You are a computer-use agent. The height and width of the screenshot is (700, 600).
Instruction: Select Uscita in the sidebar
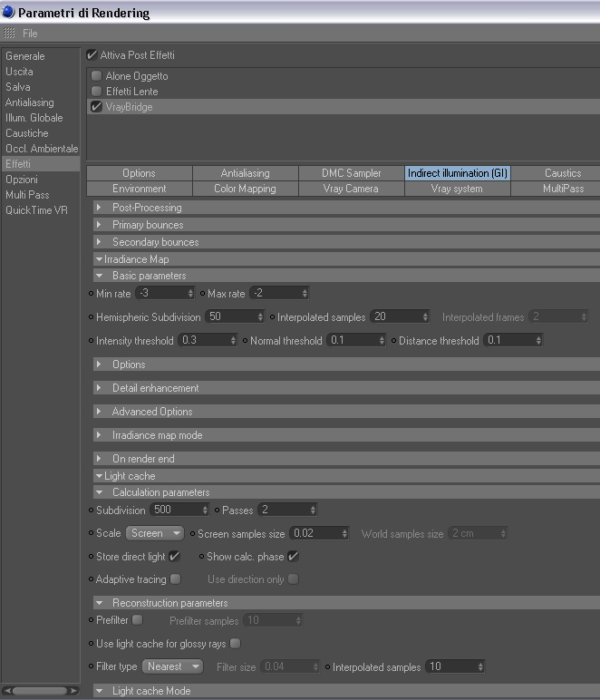coord(19,72)
